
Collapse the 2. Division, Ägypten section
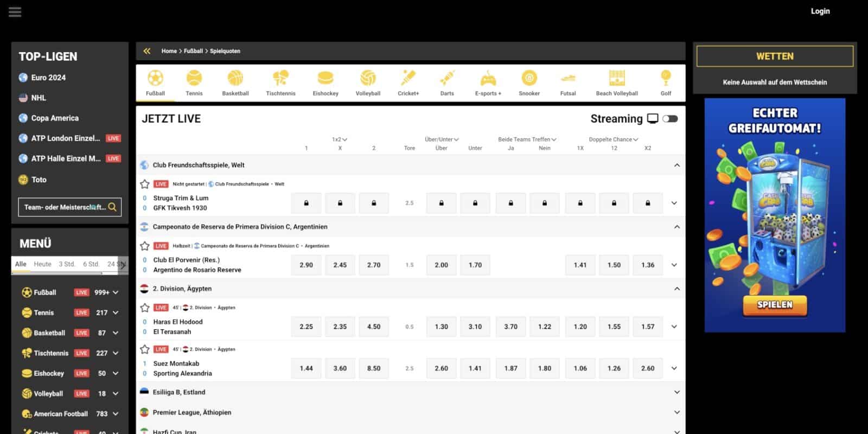coord(676,289)
